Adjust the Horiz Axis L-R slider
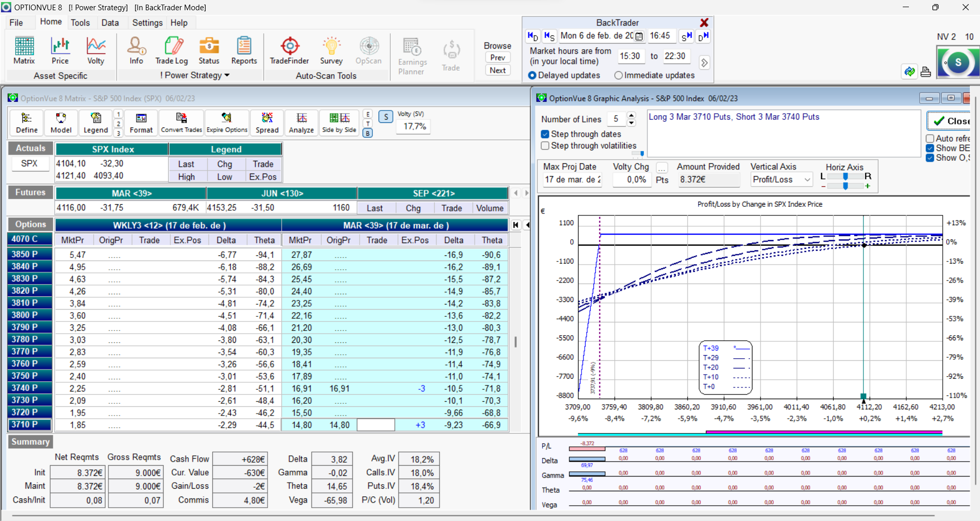 [x=845, y=176]
